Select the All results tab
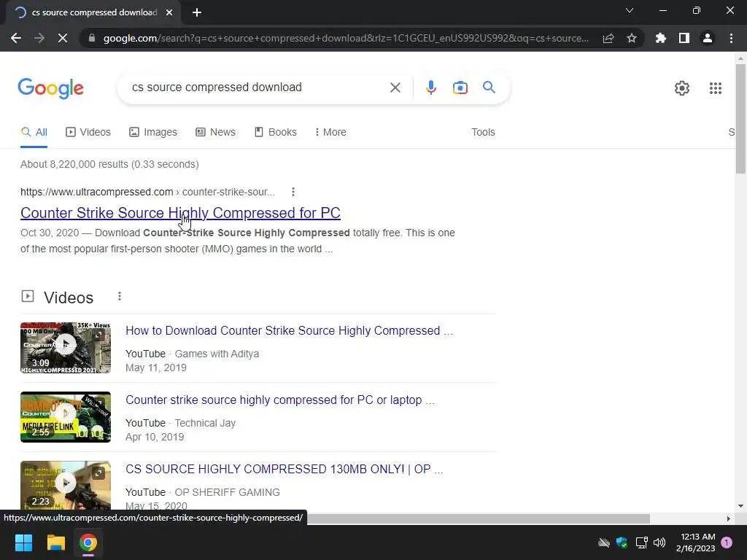The width and height of the screenshot is (747, 560). [34, 133]
